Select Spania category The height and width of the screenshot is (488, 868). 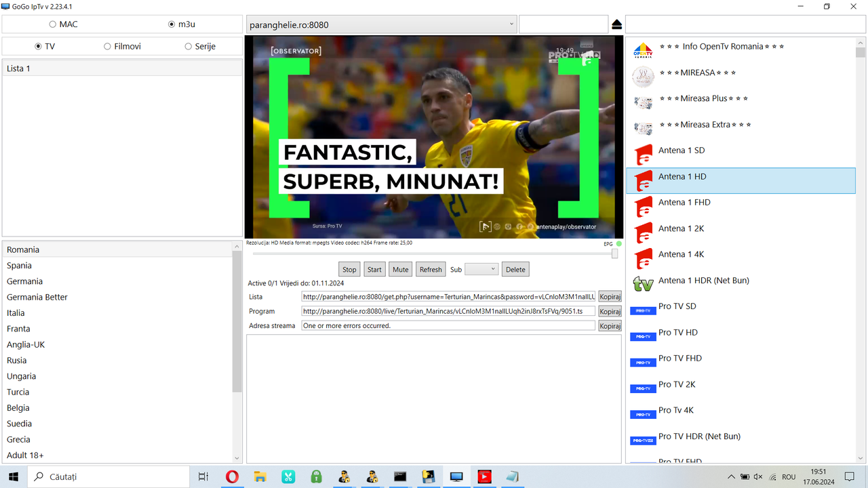118,266
